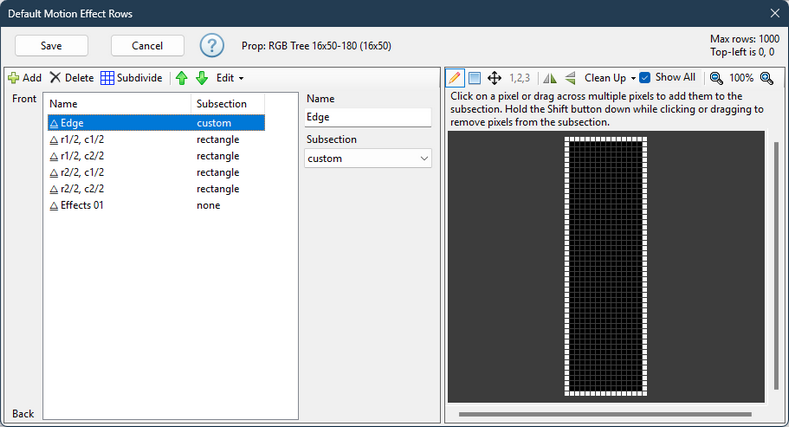Select the r2/2, c1/2 row
This screenshot has width=789, height=427.
[156, 173]
